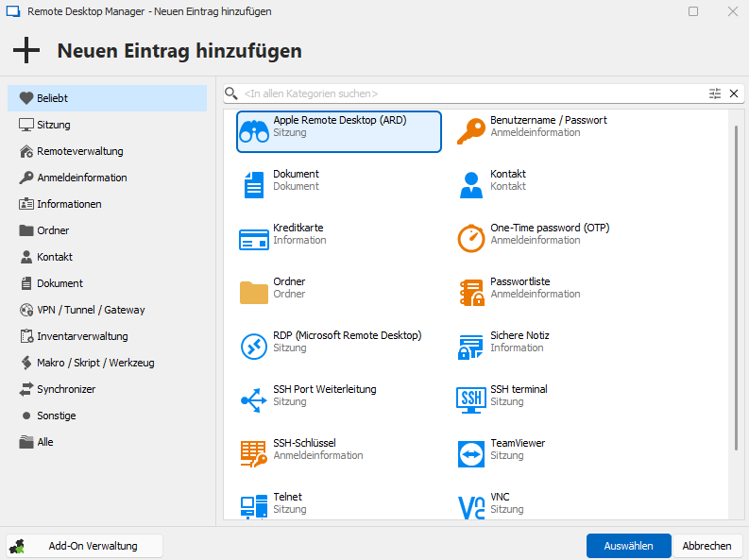Select the "TeamViewer" entry text

pyautogui.click(x=518, y=443)
